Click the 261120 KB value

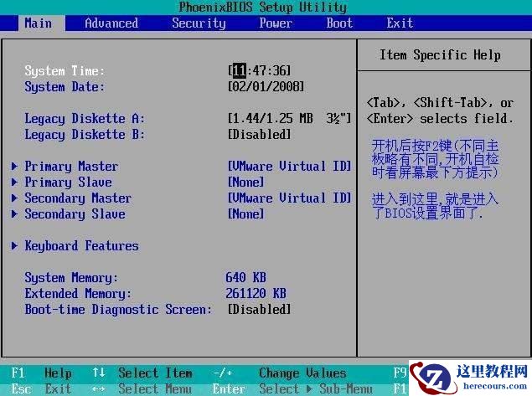[x=256, y=293]
